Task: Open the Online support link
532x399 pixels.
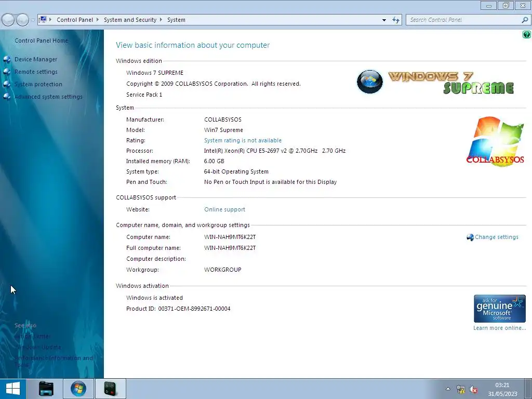Action: pyautogui.click(x=224, y=210)
